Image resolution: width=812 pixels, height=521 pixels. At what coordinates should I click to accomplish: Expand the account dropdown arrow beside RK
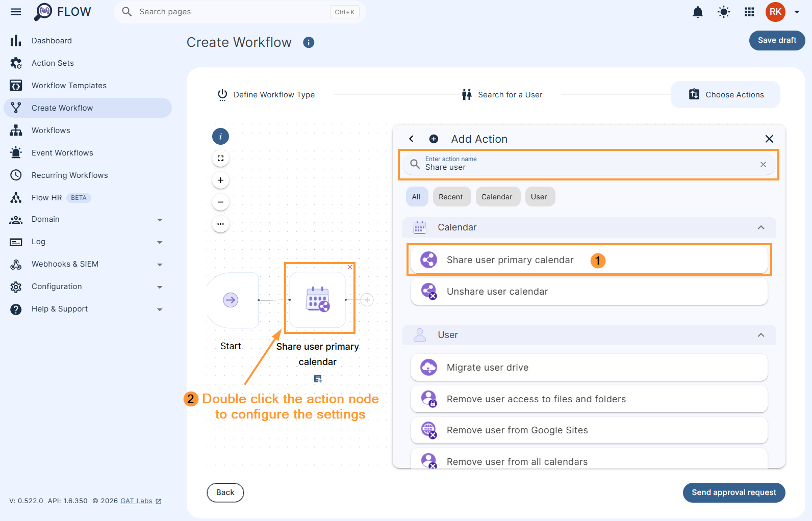click(797, 12)
